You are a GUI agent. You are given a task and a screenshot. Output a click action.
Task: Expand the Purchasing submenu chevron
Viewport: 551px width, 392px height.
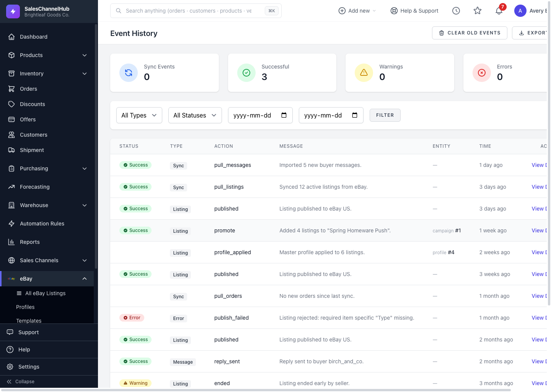[85, 168]
